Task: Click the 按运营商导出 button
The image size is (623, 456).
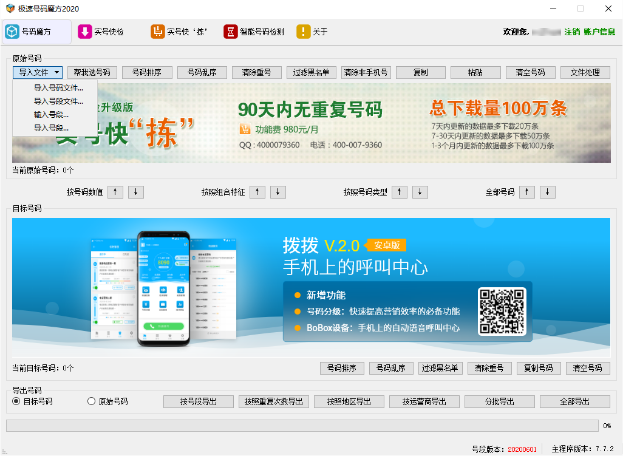Action: 425,402
